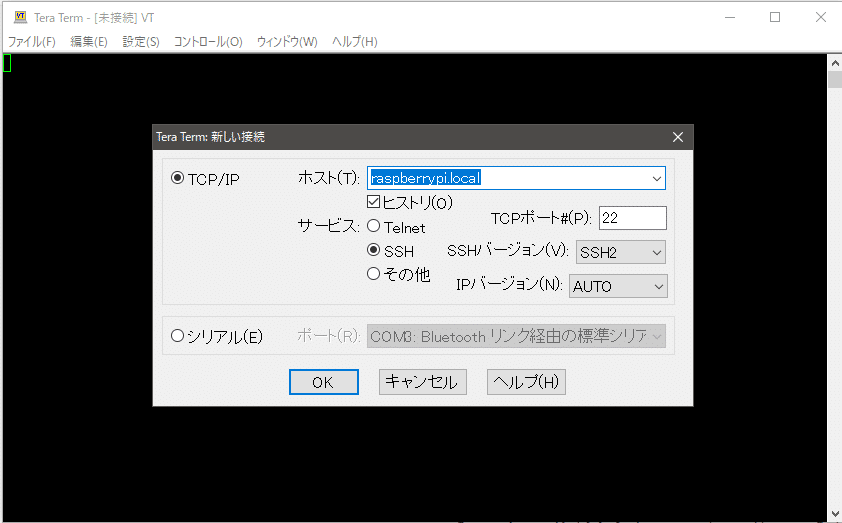The width and height of the screenshot is (842, 523).
Task: Expand the host name dropdown arrow
Action: click(656, 179)
